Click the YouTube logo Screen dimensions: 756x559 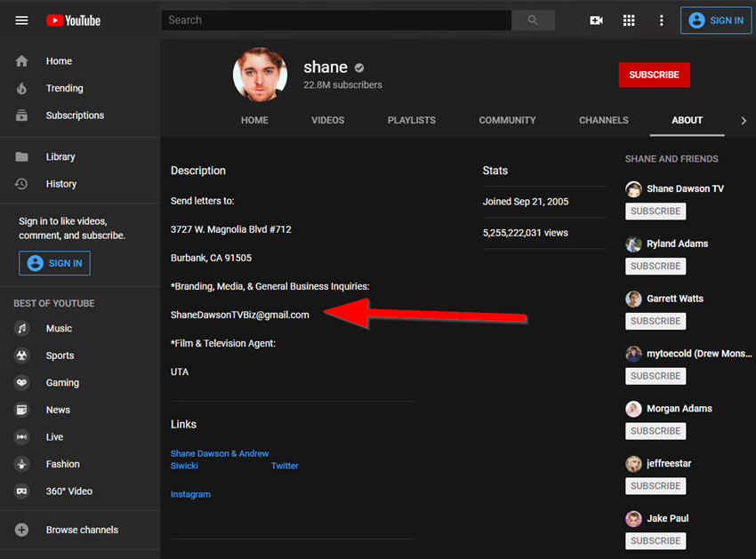pyautogui.click(x=73, y=20)
